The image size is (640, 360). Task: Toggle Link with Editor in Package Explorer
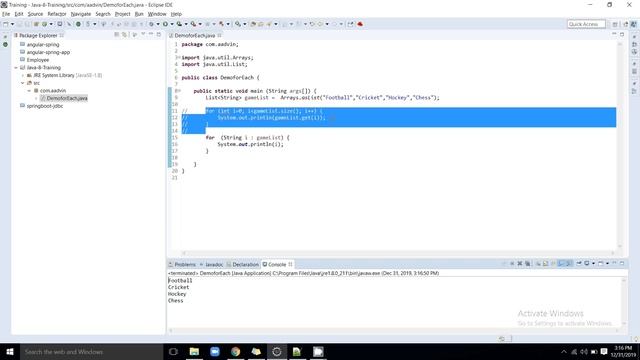(124, 35)
